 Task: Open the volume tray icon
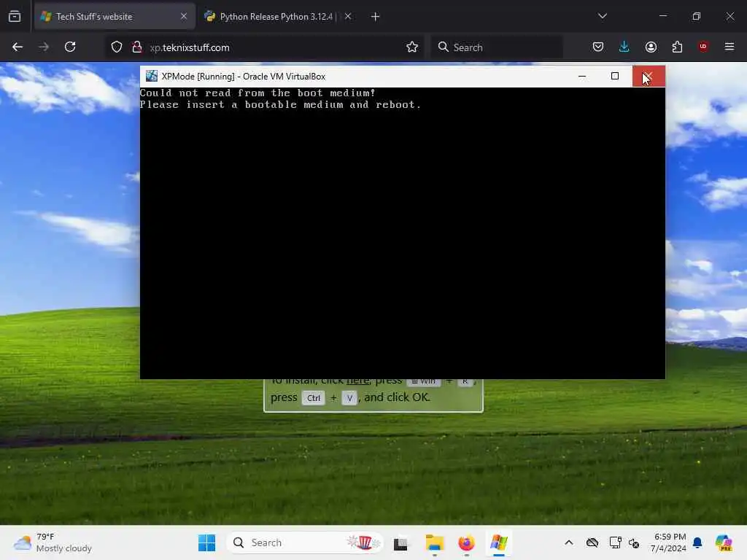pos(634,542)
